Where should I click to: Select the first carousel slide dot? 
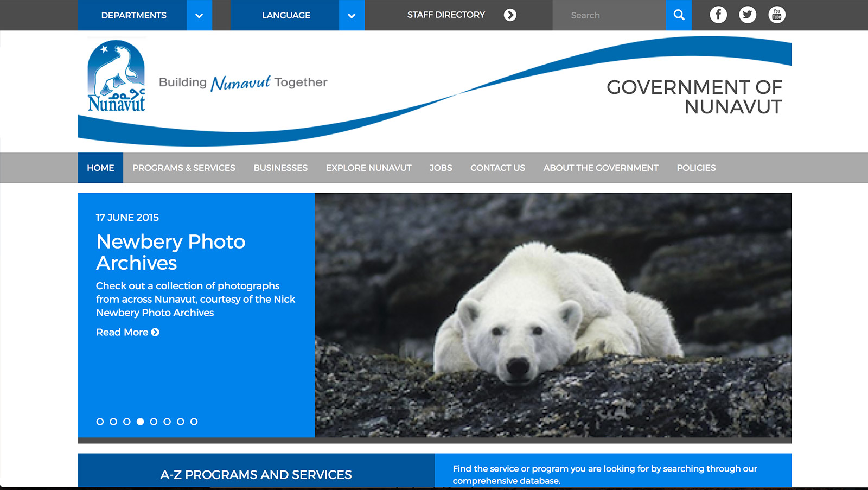coord(100,422)
